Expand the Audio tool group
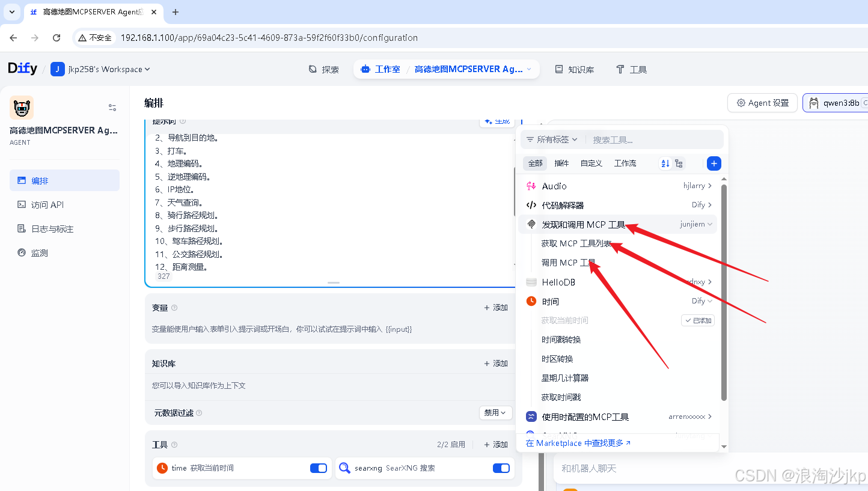Image resolution: width=868 pixels, height=491 pixels. click(711, 186)
